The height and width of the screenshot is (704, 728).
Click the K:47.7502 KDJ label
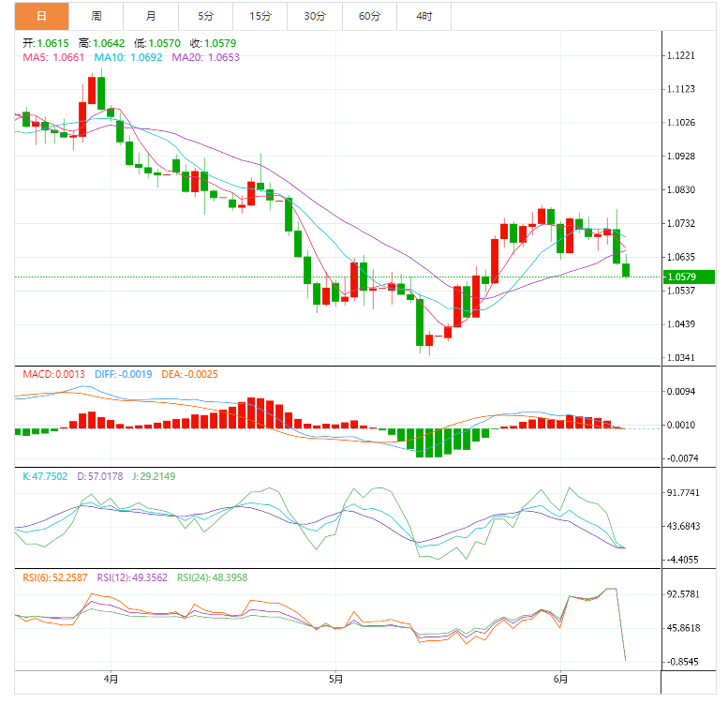(x=45, y=476)
